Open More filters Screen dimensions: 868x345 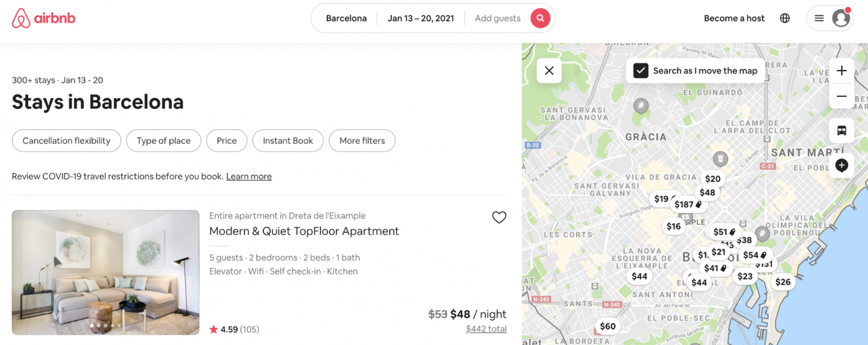(x=362, y=141)
